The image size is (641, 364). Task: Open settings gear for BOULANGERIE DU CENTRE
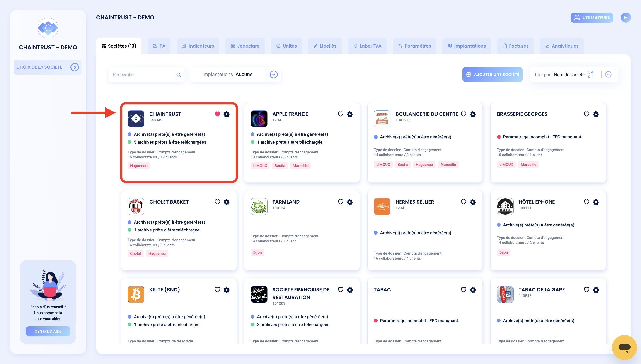click(473, 114)
